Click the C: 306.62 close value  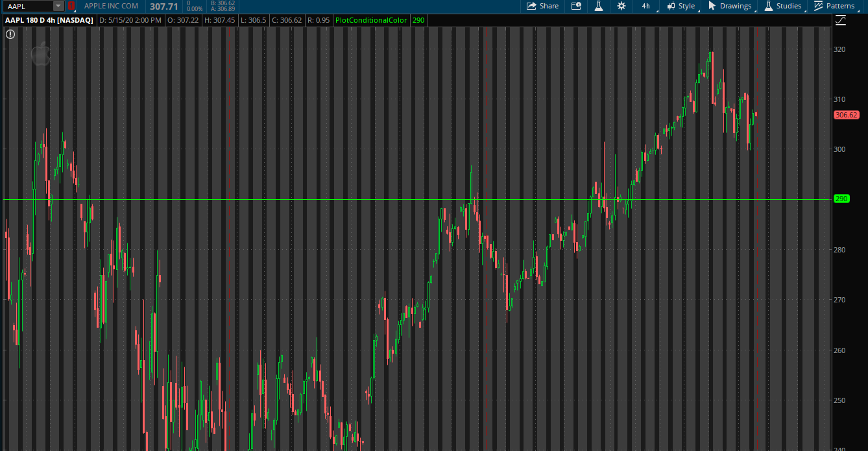tap(287, 20)
